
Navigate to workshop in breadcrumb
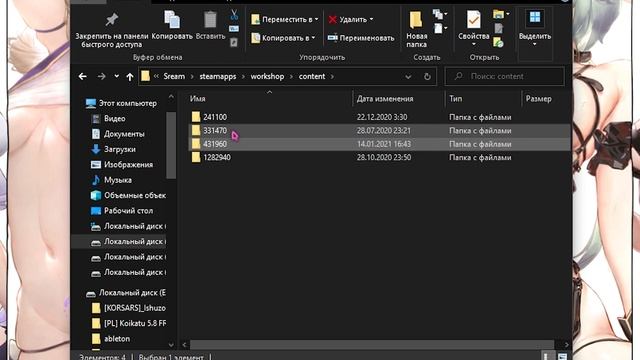click(x=267, y=76)
